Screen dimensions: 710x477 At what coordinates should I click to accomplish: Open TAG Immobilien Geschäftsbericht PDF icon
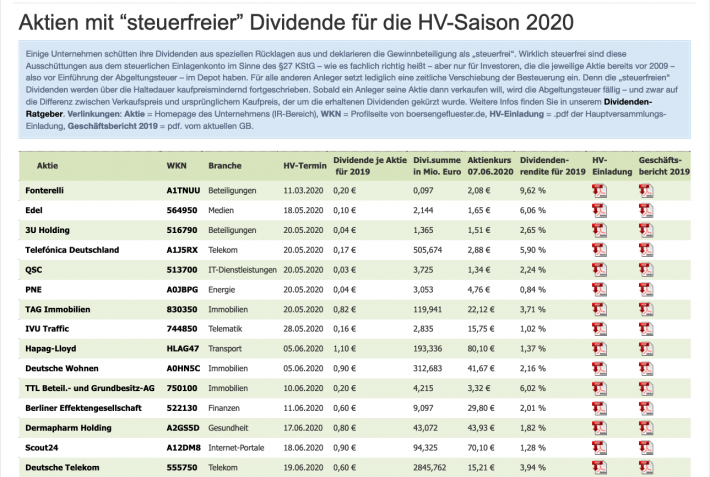click(x=646, y=309)
